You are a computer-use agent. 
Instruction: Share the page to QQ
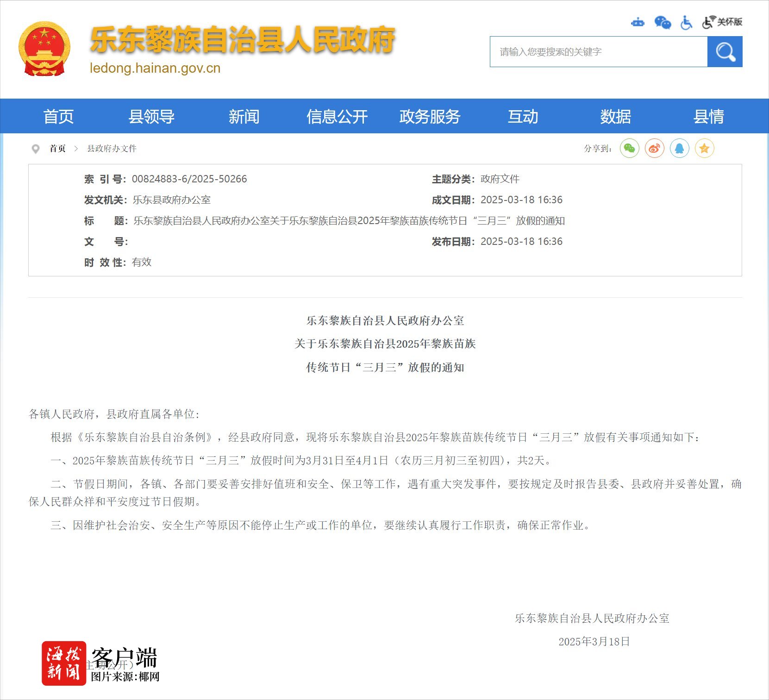[x=679, y=149]
